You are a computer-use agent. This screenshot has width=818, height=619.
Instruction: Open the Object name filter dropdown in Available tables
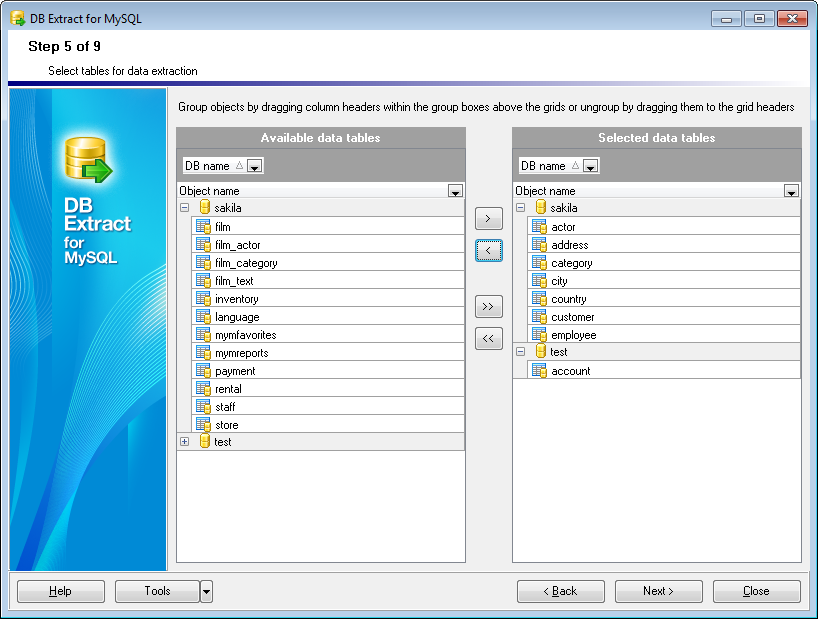(455, 191)
